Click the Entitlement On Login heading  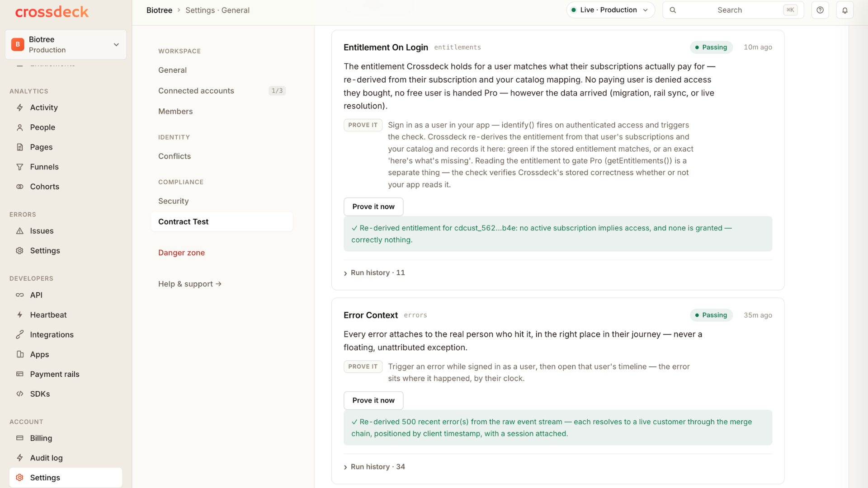[386, 47]
